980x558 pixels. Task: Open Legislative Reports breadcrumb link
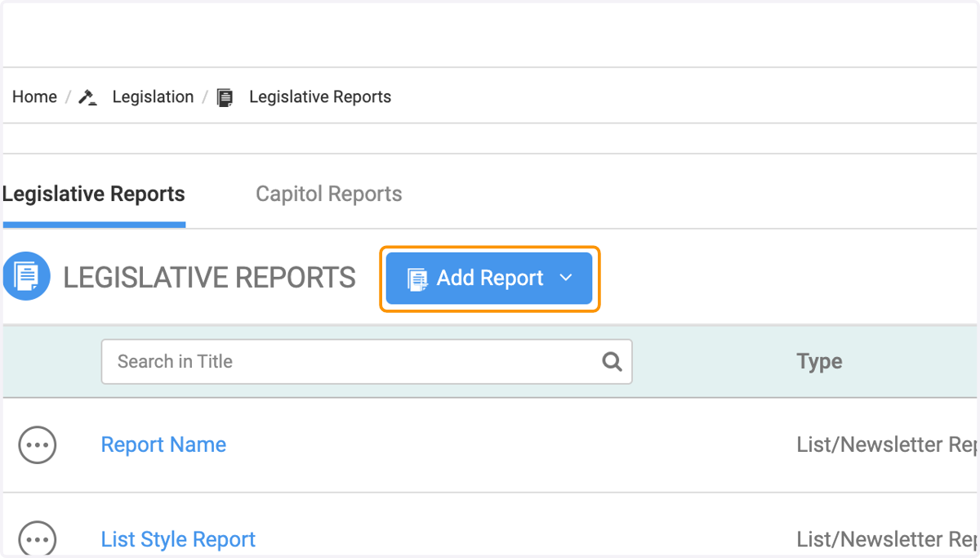[x=320, y=96]
